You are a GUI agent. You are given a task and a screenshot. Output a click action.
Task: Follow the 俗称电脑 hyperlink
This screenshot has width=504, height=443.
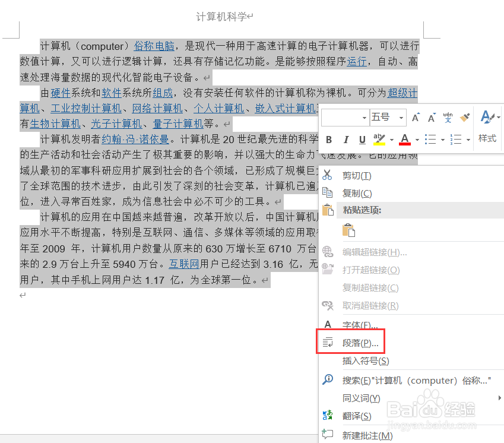(154, 46)
